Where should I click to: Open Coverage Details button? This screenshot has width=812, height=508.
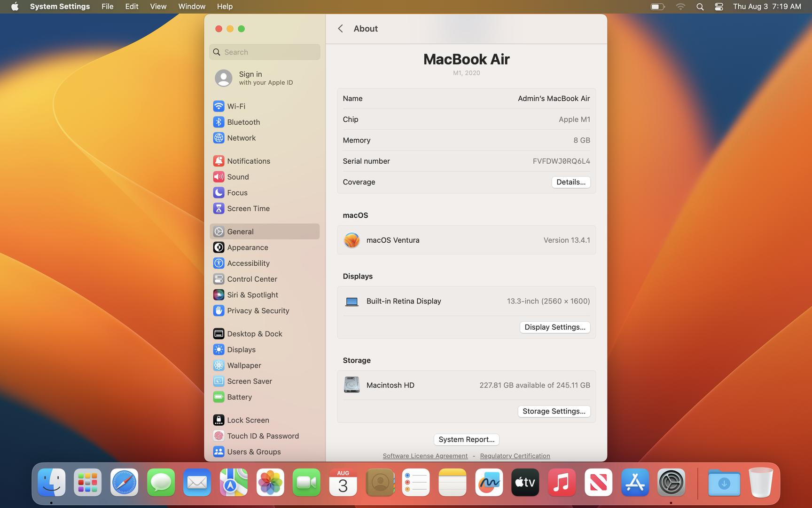[x=570, y=182]
